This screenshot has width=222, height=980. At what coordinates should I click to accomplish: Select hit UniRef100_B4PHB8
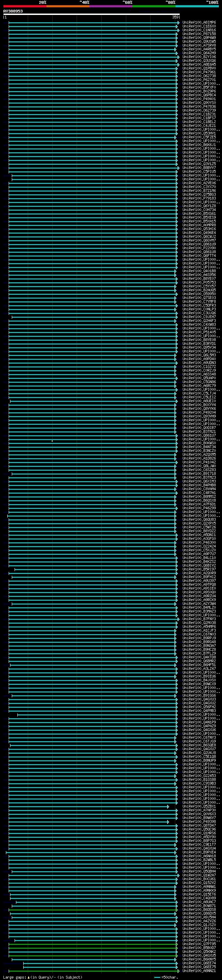199,485
